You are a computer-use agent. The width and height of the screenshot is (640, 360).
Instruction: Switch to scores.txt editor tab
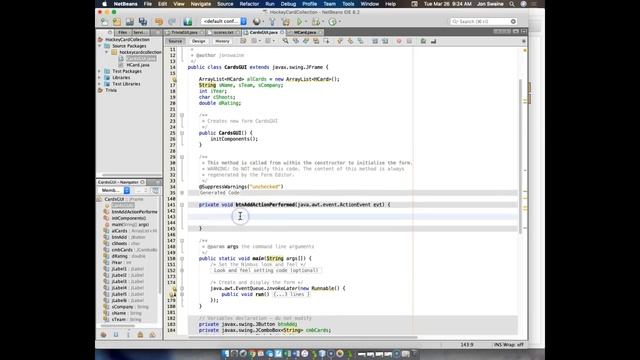pos(223,32)
